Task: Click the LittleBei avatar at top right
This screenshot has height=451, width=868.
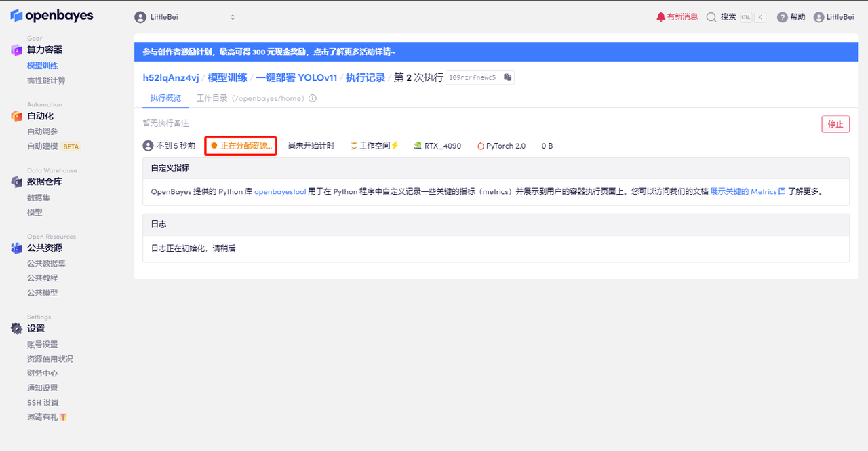Action: tap(819, 17)
